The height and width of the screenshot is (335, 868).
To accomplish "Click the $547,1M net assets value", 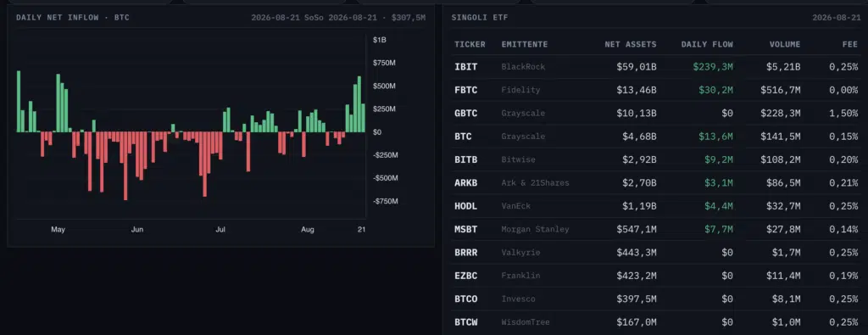I will point(637,229).
